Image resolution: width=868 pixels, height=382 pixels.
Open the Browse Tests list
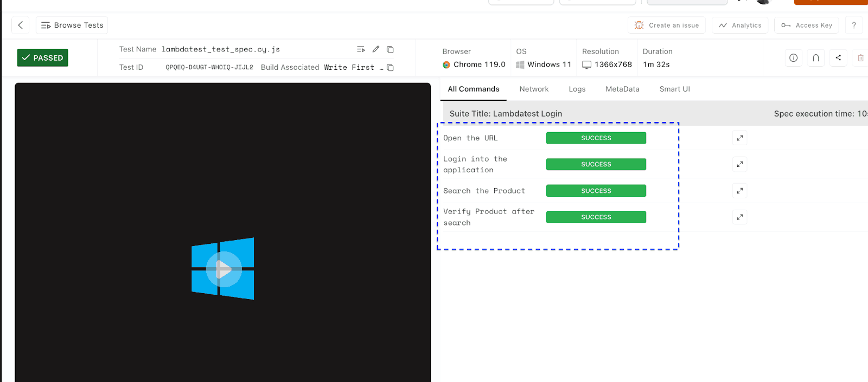click(72, 25)
